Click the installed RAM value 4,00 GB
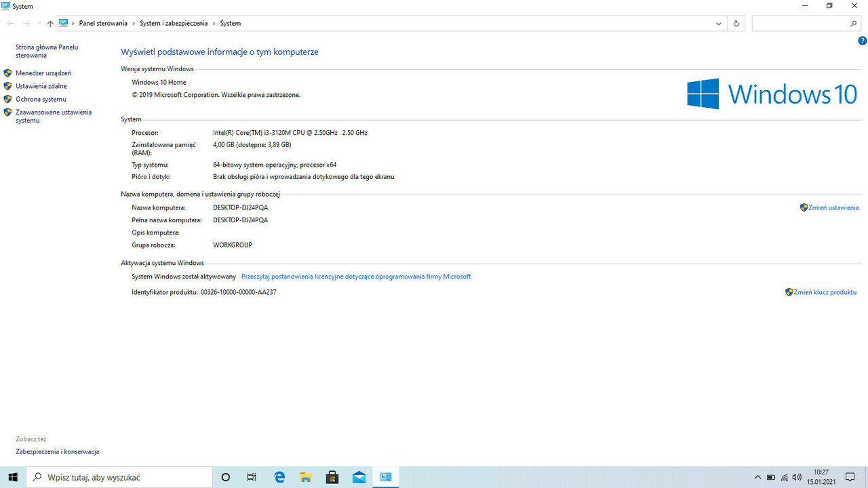 (x=252, y=144)
